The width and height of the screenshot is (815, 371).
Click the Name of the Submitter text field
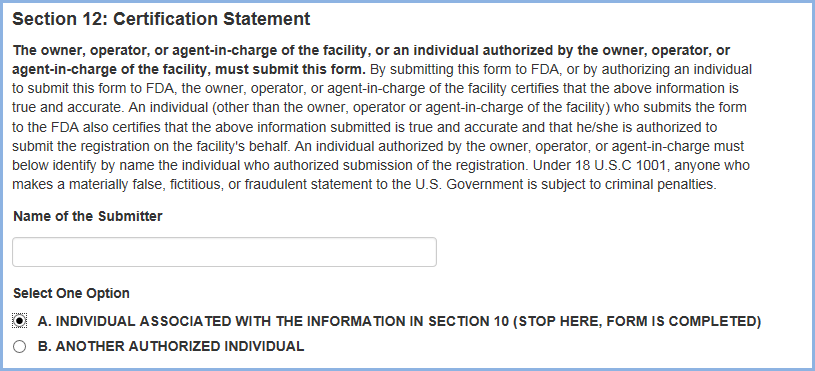pyautogui.click(x=224, y=252)
